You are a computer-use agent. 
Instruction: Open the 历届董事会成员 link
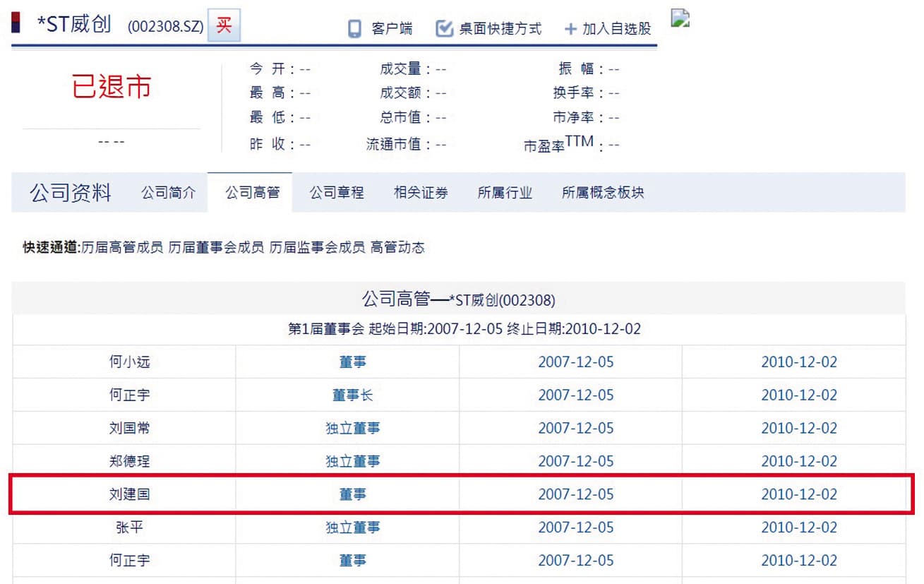(x=216, y=247)
